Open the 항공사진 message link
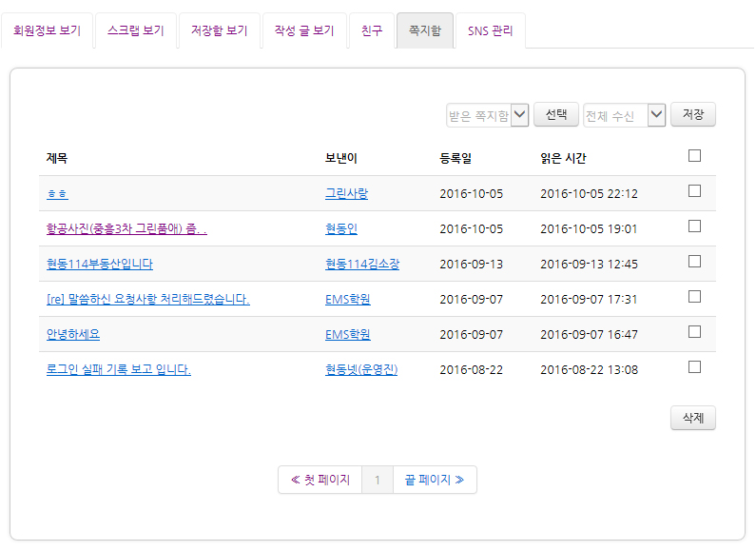The height and width of the screenshot is (551, 756). coord(126,228)
